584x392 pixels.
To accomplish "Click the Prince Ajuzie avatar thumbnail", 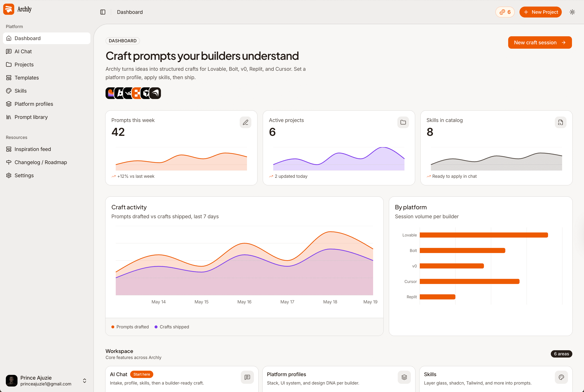I will click(11, 381).
